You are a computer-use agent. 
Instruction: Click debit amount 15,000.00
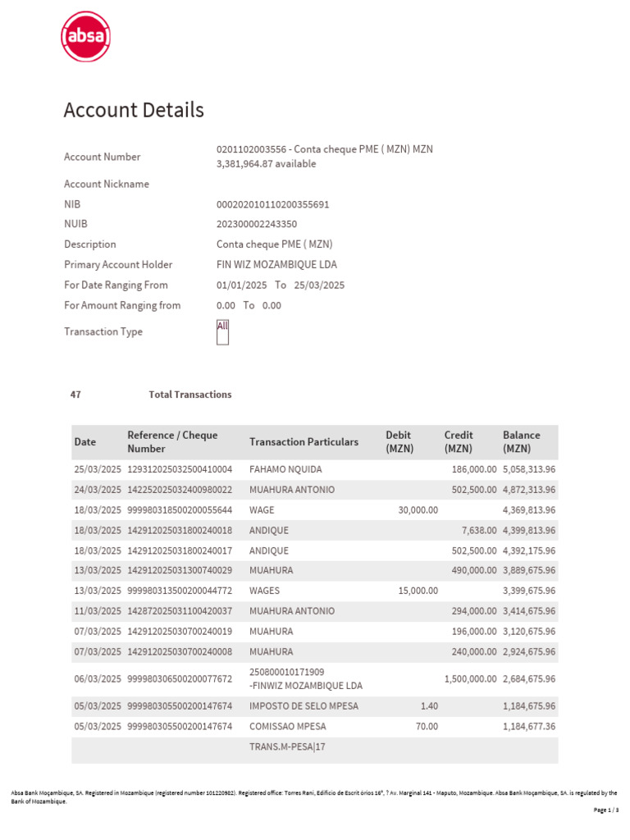[x=418, y=591]
